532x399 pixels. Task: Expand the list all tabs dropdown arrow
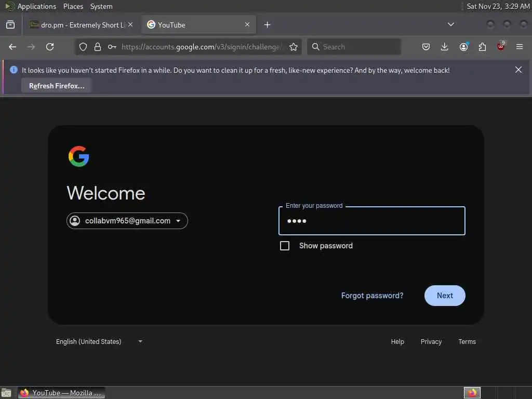[x=450, y=24]
